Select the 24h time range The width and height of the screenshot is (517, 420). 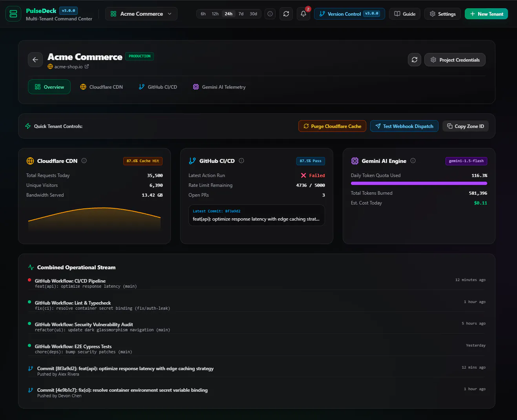point(228,14)
